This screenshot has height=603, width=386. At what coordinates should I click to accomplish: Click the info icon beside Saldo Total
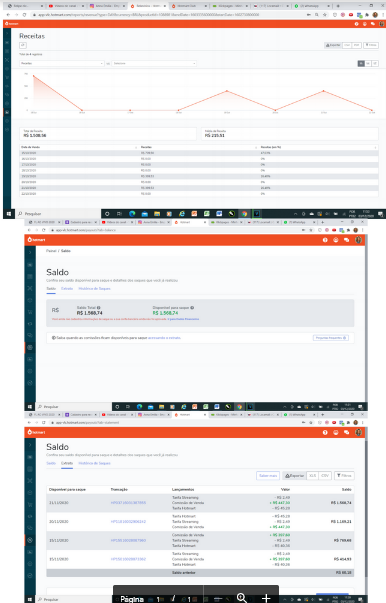[99, 308]
